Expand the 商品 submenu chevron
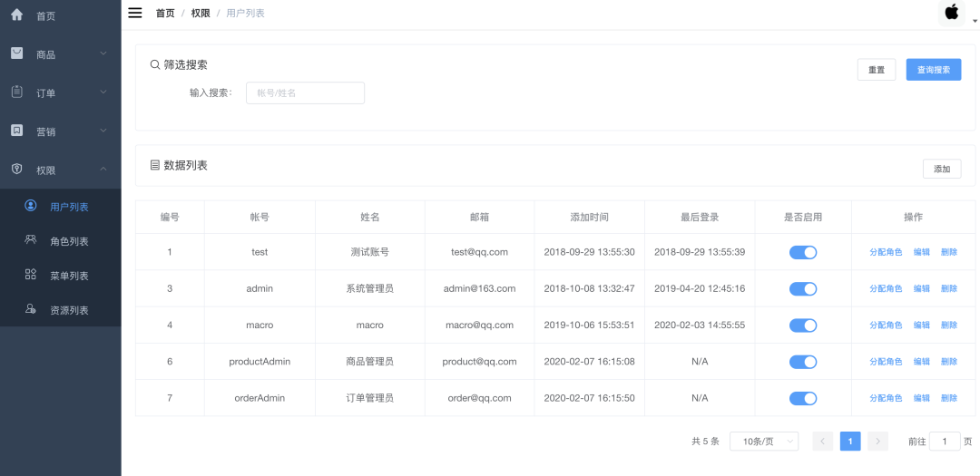This screenshot has width=980, height=476. [103, 53]
